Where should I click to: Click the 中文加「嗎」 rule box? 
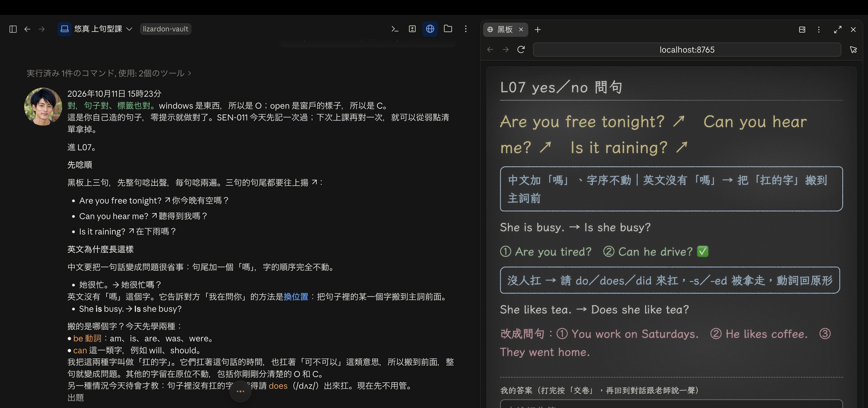tap(671, 189)
